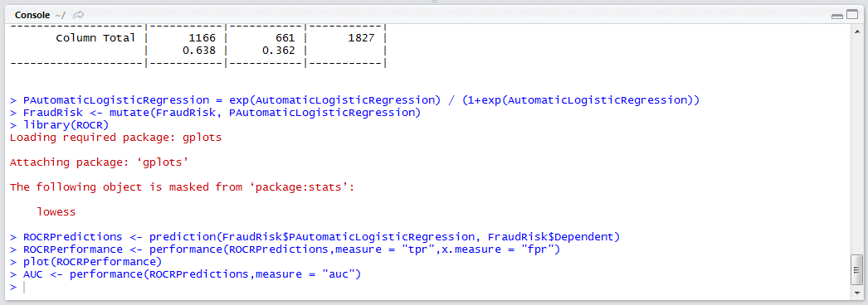Click the 'Column Total' table label
The image size is (868, 305).
(95, 38)
